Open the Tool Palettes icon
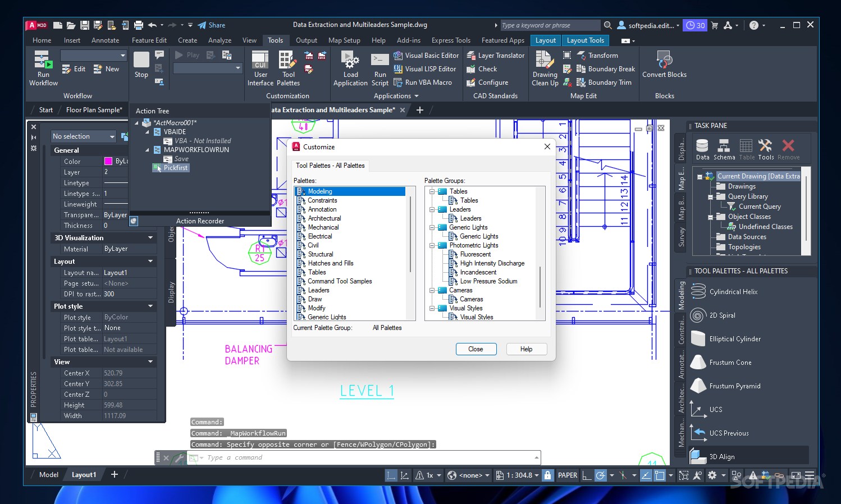Screen dimensions: 841x504 [288, 60]
